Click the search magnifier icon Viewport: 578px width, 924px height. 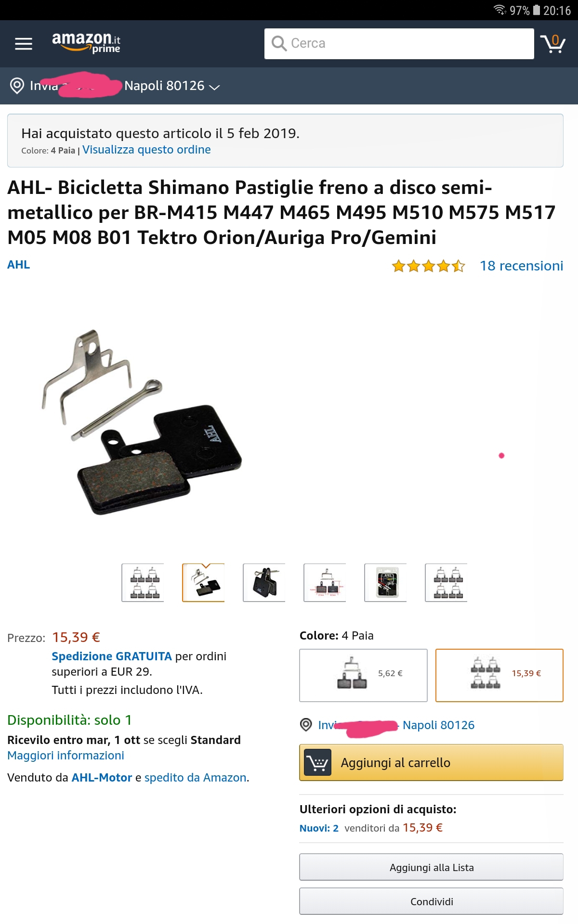[279, 43]
